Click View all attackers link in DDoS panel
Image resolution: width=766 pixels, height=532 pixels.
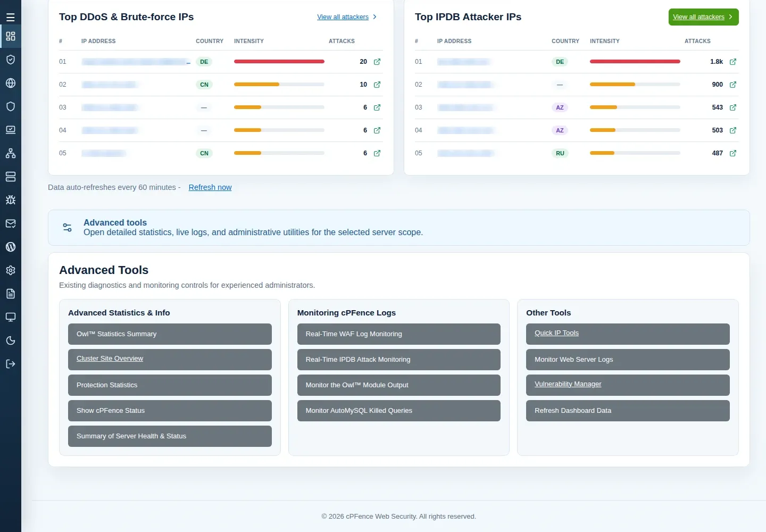347,17
